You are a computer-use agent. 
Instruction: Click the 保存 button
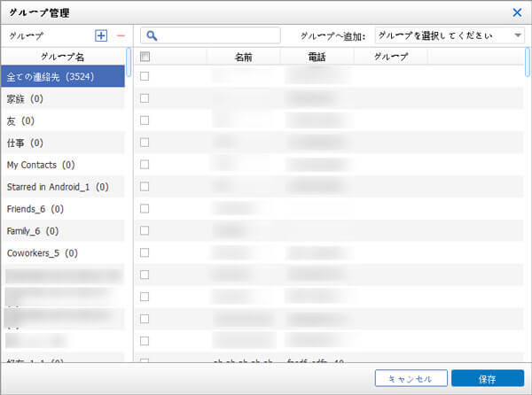(487, 378)
